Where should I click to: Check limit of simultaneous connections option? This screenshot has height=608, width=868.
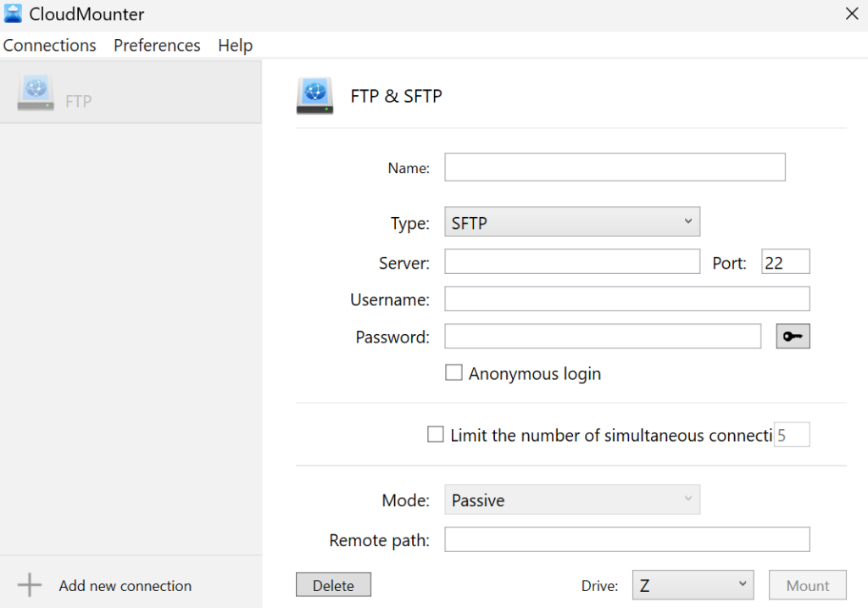coord(436,434)
